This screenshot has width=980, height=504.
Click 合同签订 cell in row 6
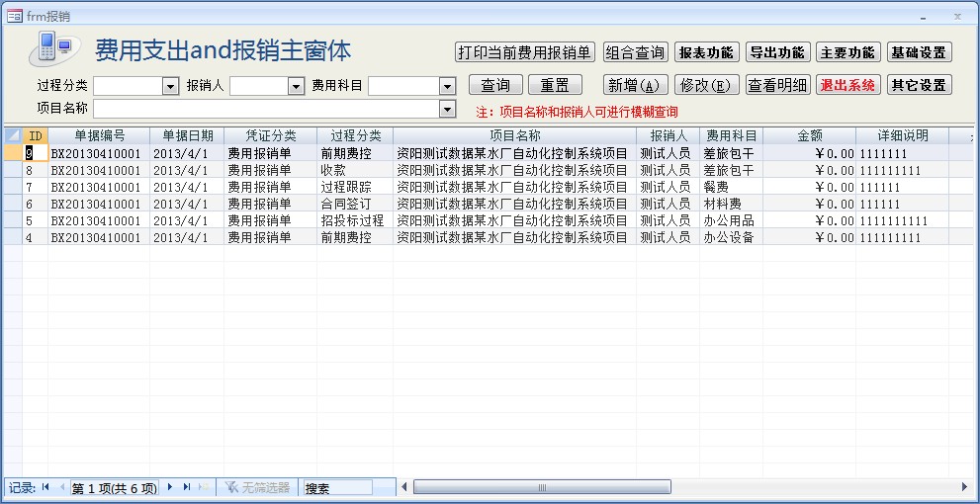coord(356,204)
